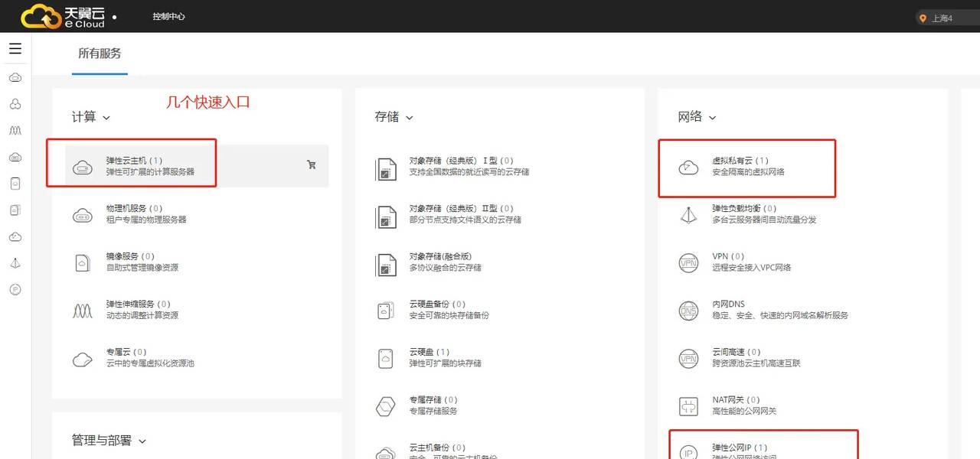Open the 镜像服务 image service icon
This screenshot has width=980, height=459.
[x=83, y=263]
